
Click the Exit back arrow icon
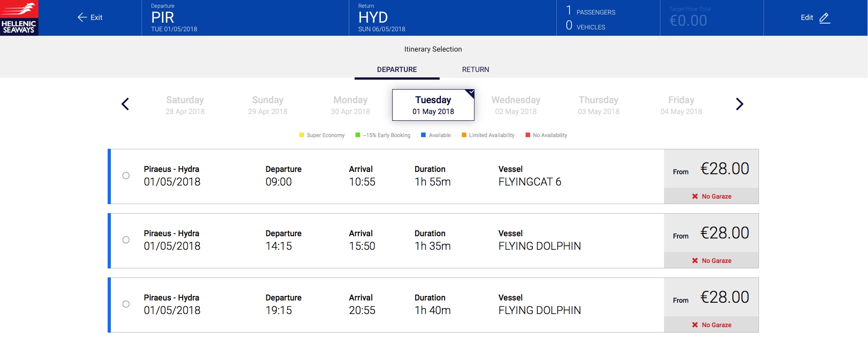pos(82,18)
